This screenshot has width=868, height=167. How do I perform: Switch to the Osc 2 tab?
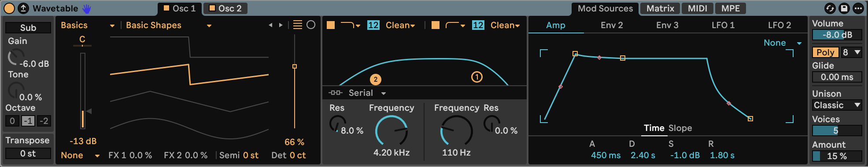point(225,8)
